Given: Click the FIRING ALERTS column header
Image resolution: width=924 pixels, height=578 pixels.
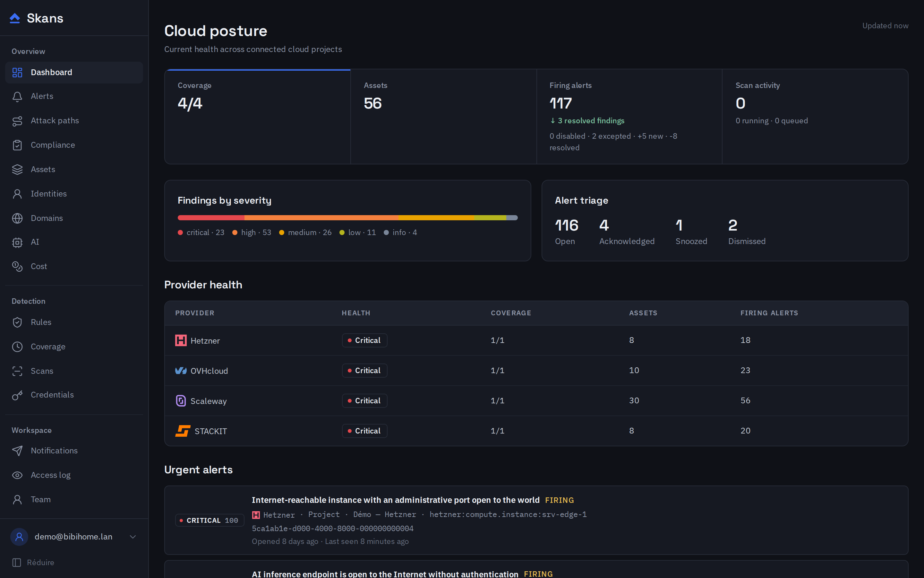Looking at the screenshot, I should tap(769, 313).
